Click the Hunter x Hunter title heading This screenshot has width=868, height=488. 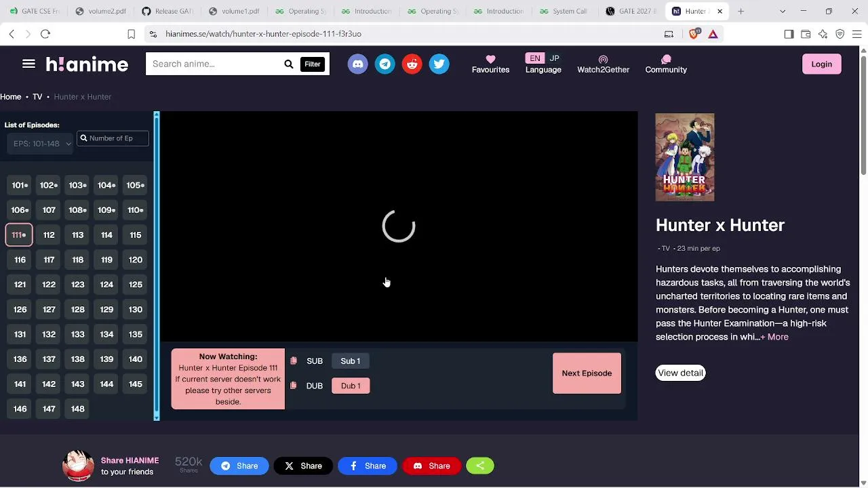pos(720,226)
